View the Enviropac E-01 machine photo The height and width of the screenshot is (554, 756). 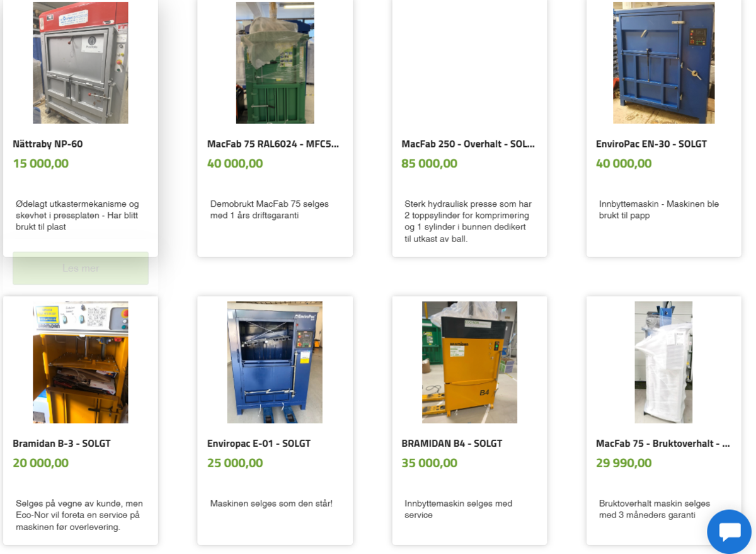(x=275, y=362)
